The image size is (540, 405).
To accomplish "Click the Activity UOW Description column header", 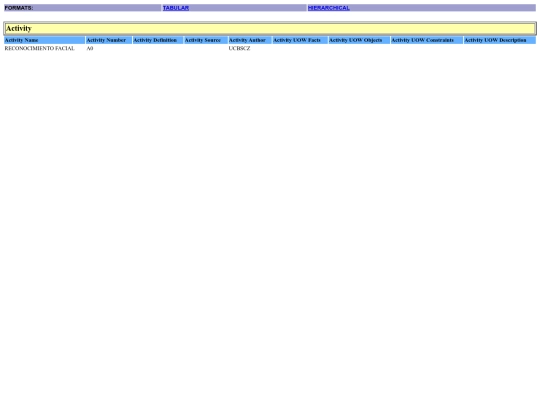I will pos(500,40).
